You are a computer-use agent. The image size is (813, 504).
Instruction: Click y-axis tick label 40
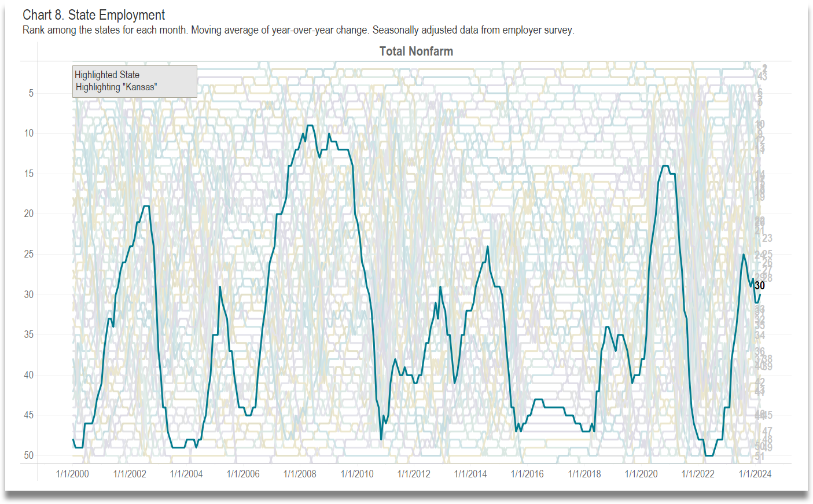[29, 375]
